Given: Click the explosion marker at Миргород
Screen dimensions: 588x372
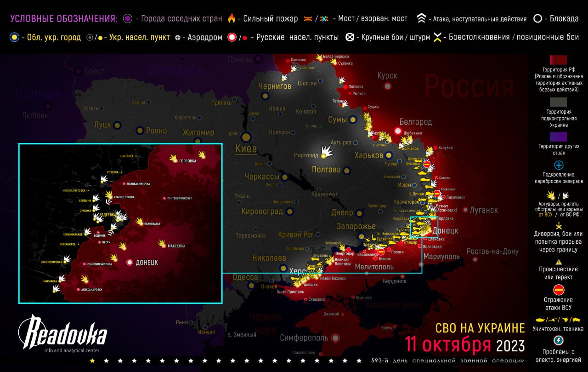Looking at the screenshot, I should [327, 151].
